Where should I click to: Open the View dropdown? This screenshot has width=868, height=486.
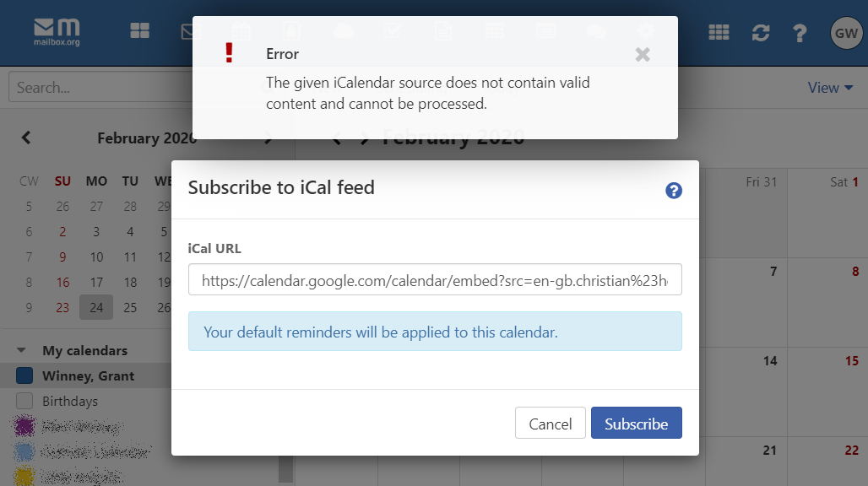click(x=830, y=87)
